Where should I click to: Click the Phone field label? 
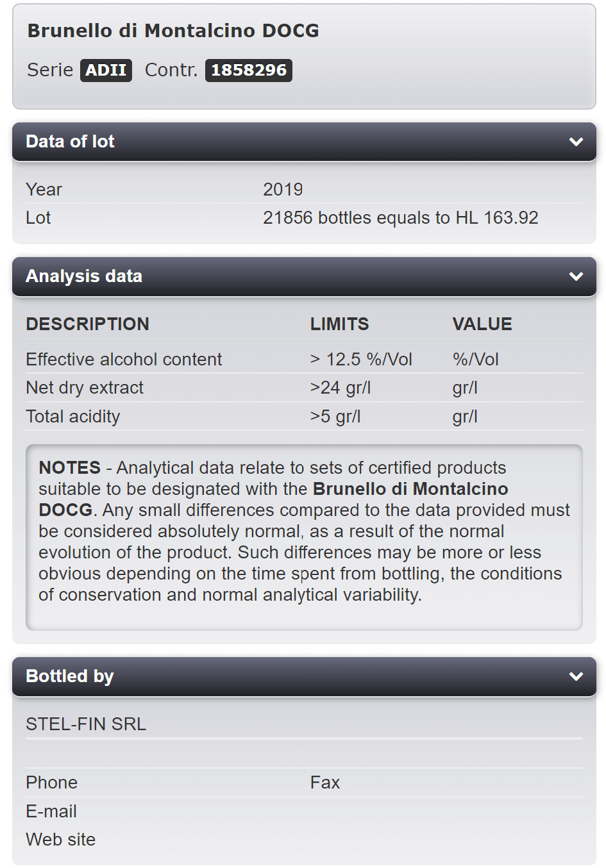pos(52,783)
